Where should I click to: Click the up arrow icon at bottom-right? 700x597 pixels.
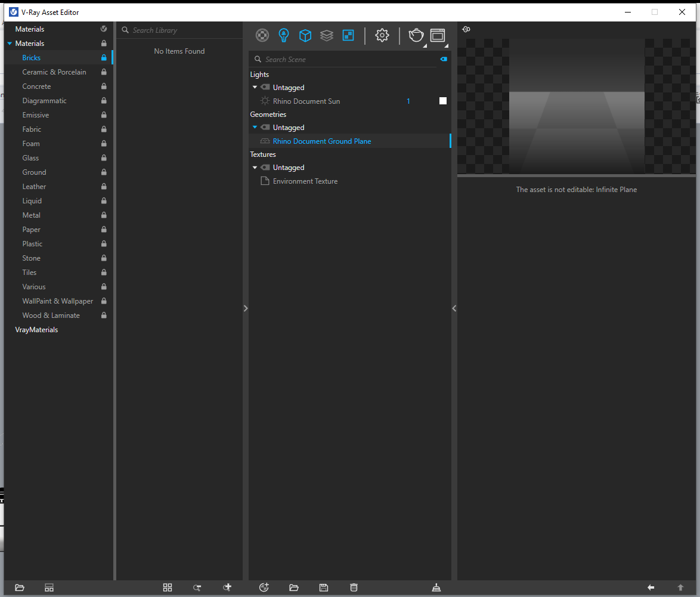680,587
